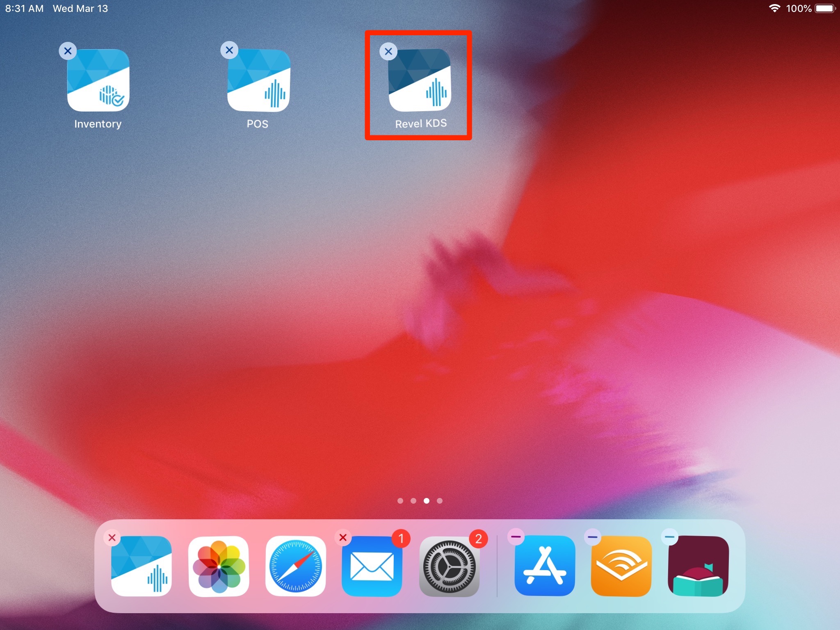Launch Safari from the dock

click(x=296, y=566)
